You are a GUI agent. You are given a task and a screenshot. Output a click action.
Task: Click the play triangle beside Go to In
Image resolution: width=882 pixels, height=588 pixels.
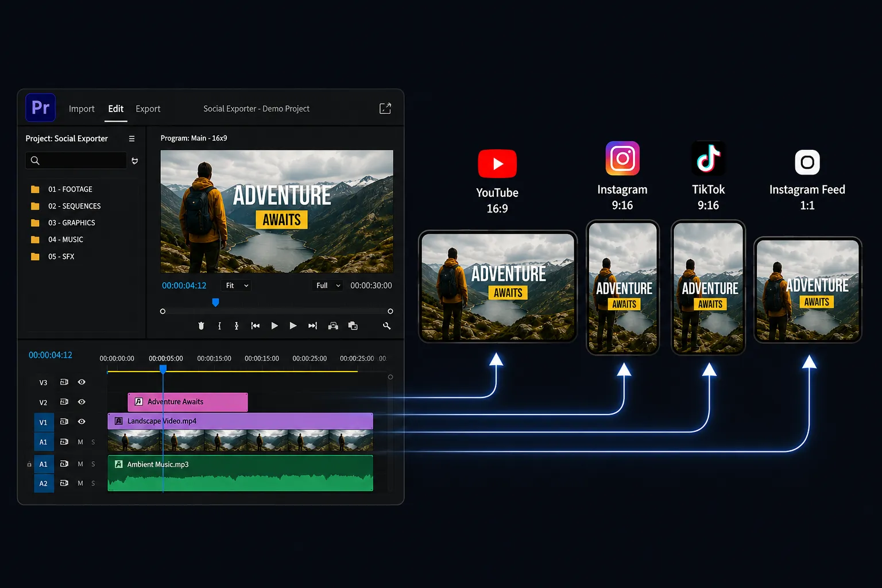pos(274,326)
